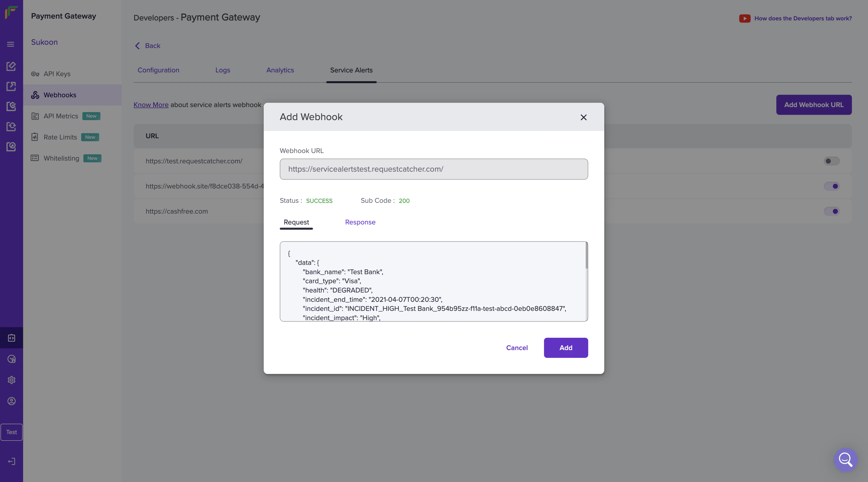This screenshot has width=868, height=482.
Task: Enable the test.requestcatcher.com webhook toggle
Action: click(831, 161)
